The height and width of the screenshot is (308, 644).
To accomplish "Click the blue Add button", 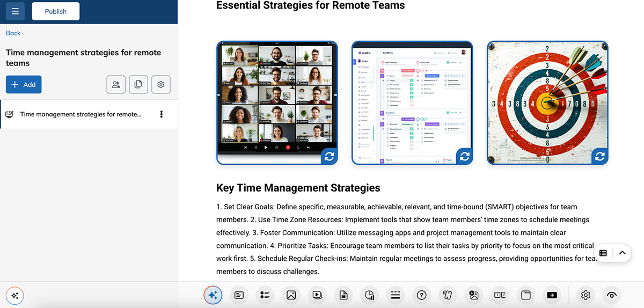I will (x=24, y=85).
